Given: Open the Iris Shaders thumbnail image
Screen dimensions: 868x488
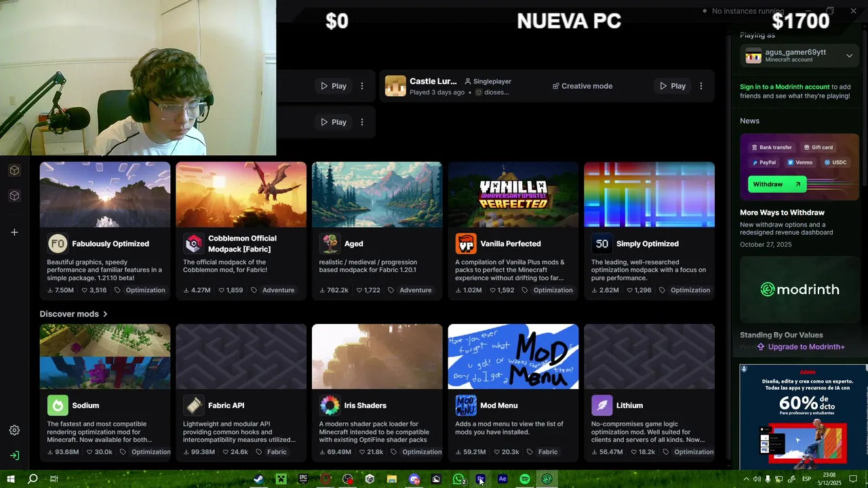Looking at the screenshot, I should coord(377,357).
